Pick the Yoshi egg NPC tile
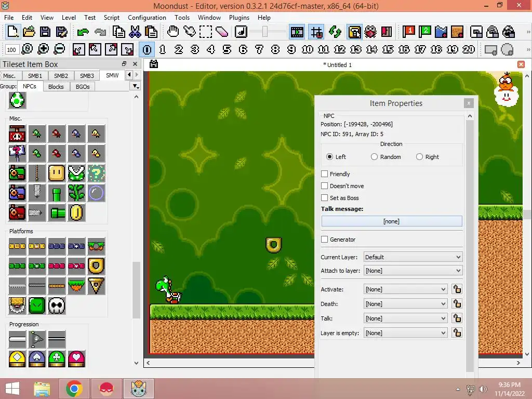Viewport: 532px width, 399px height. pos(17,100)
